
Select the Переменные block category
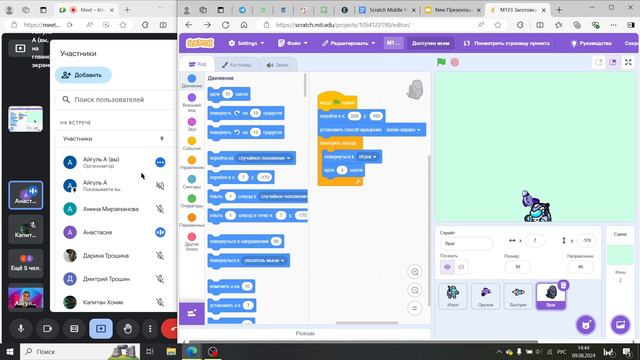(x=191, y=220)
